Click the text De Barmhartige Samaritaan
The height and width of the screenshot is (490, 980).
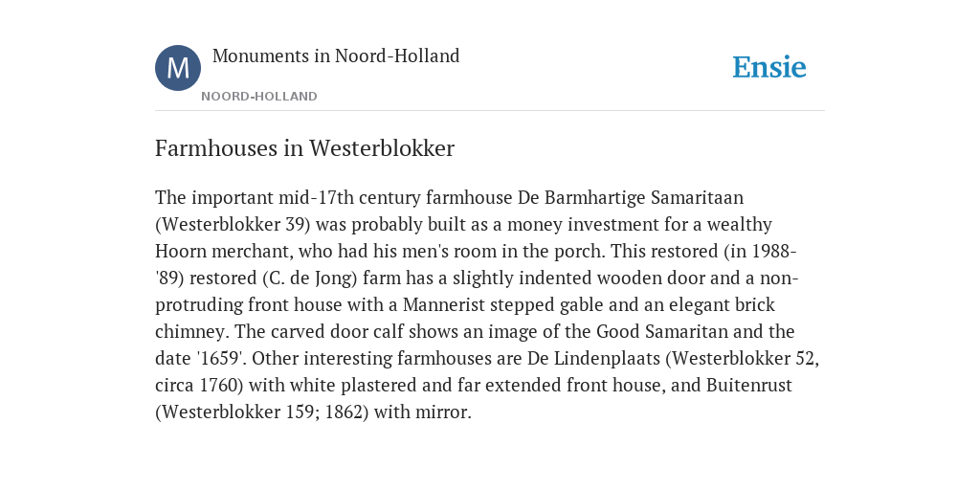coord(630,197)
